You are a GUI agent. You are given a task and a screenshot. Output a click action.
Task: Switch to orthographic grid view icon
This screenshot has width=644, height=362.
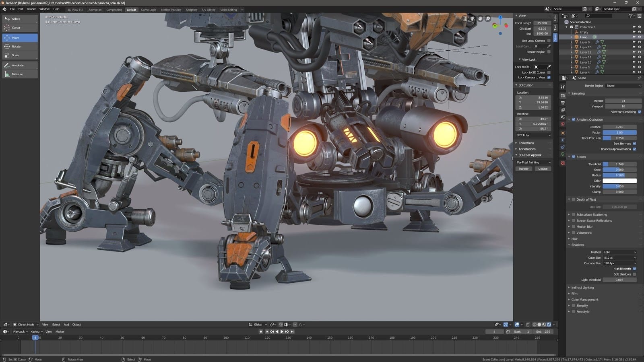pyautogui.click(x=465, y=19)
